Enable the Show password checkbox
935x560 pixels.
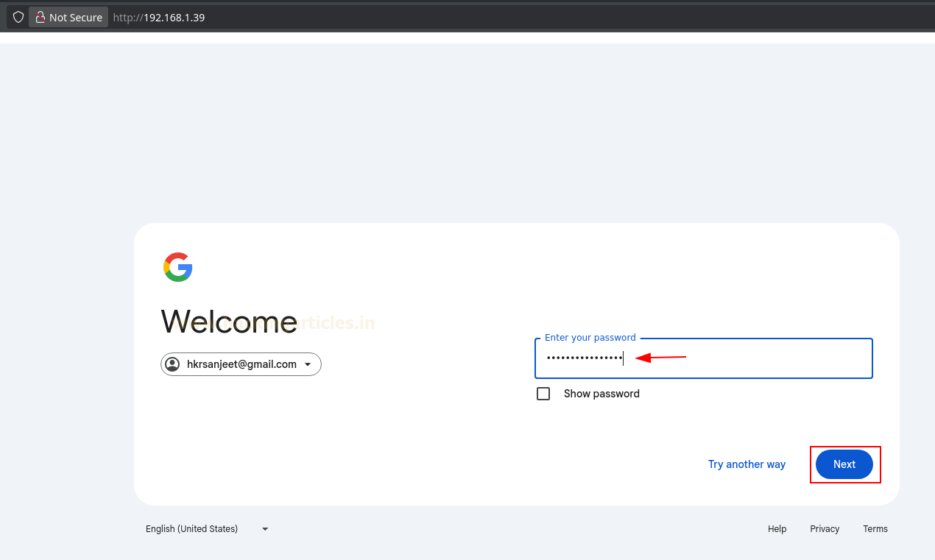point(543,394)
